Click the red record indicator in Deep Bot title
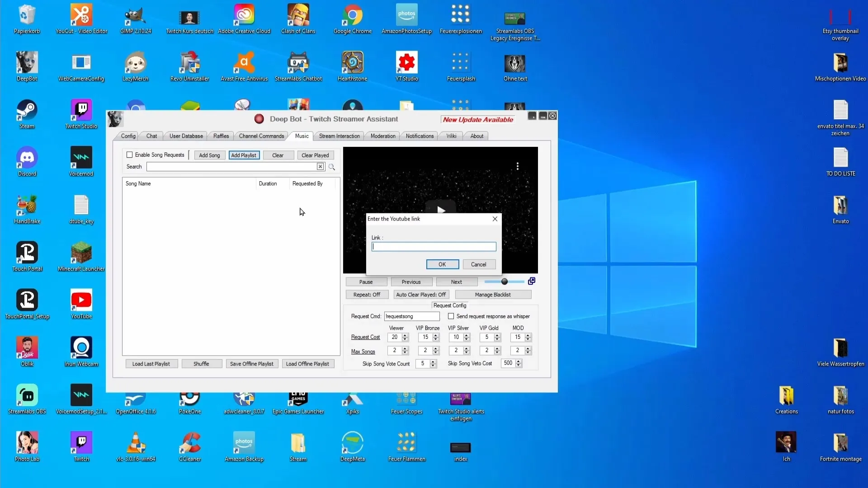The width and height of the screenshot is (868, 488). coord(259,119)
